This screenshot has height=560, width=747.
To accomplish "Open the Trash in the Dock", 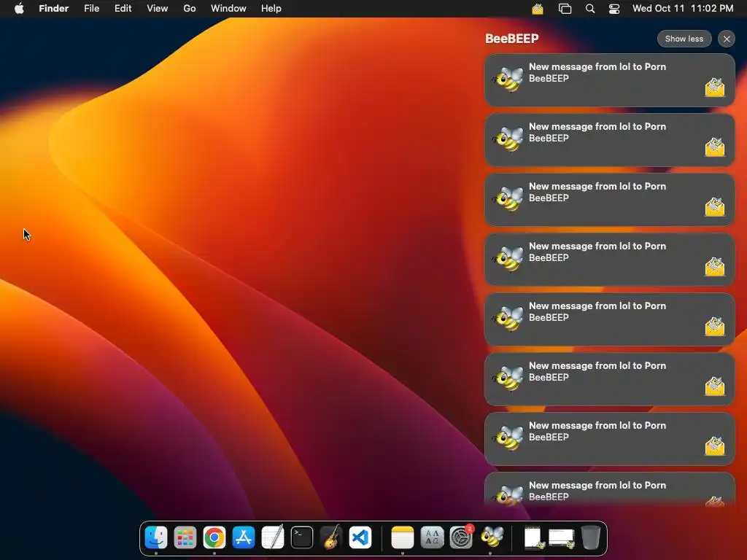I will click(x=591, y=537).
